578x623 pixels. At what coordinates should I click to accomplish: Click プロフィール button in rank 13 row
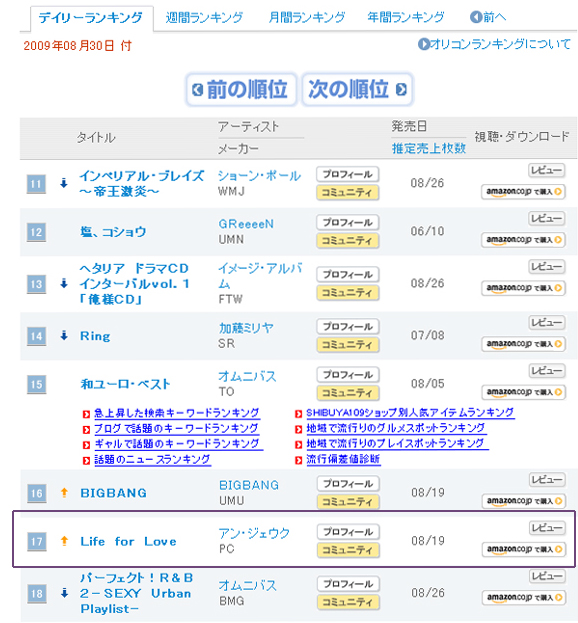point(348,275)
